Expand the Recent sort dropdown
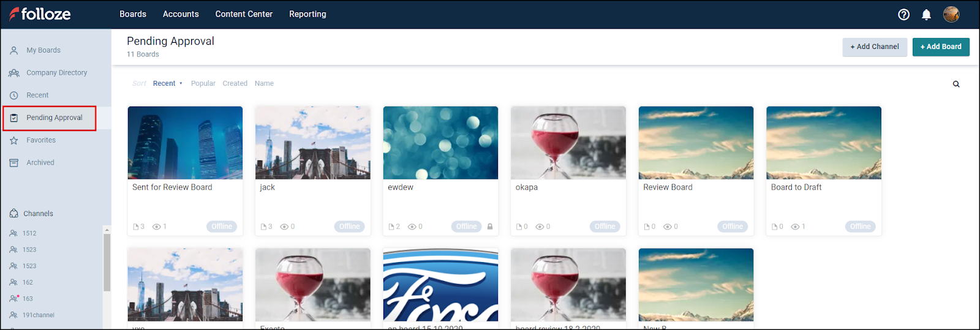 [x=168, y=83]
